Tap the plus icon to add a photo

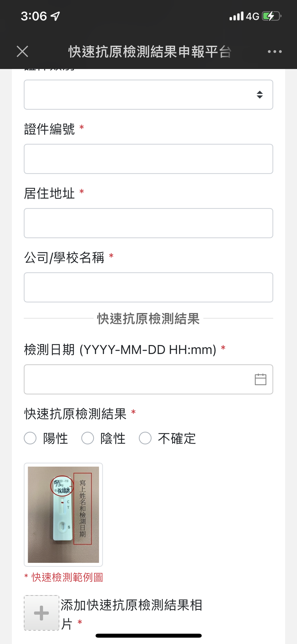coord(41,613)
